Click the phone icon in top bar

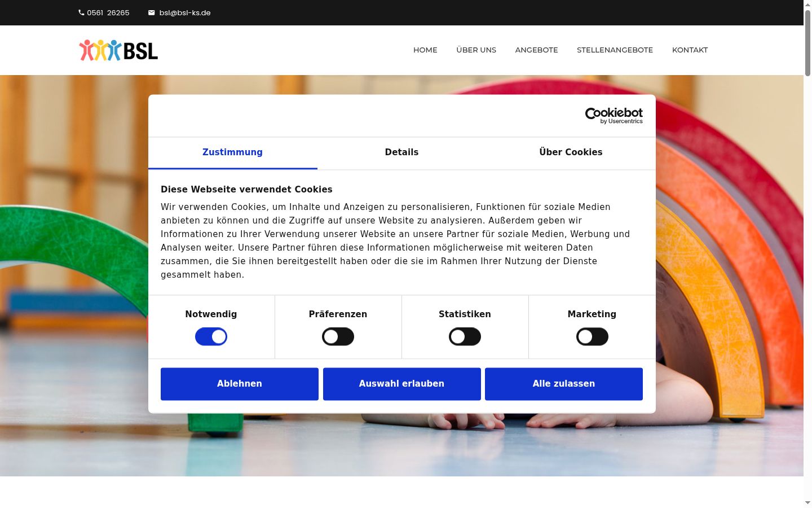[81, 12]
